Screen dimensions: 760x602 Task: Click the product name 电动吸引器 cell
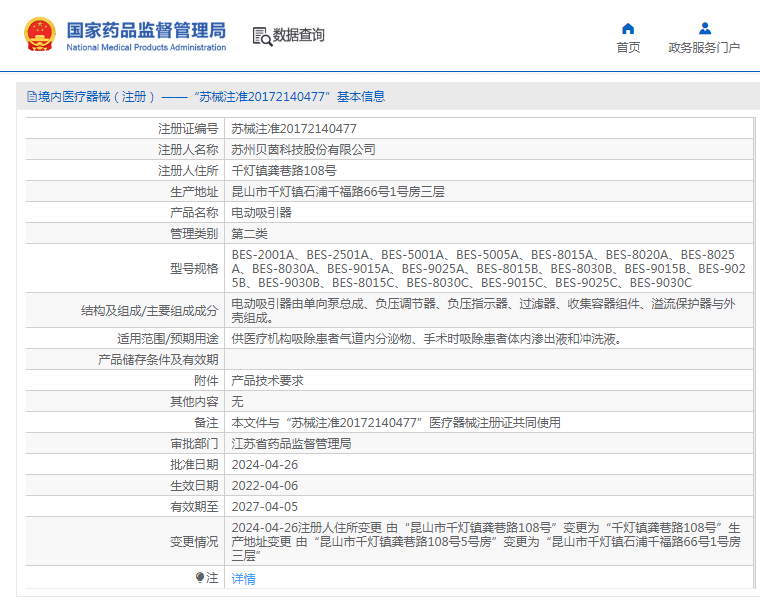(x=262, y=213)
